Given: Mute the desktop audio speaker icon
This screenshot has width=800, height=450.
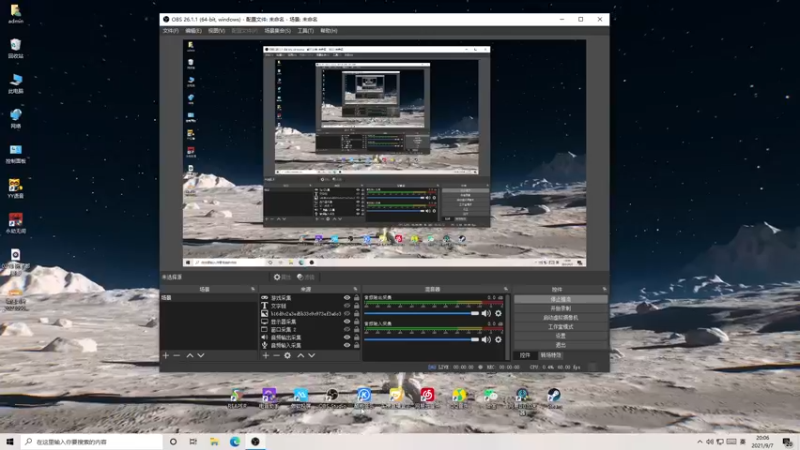Looking at the screenshot, I should [487, 313].
